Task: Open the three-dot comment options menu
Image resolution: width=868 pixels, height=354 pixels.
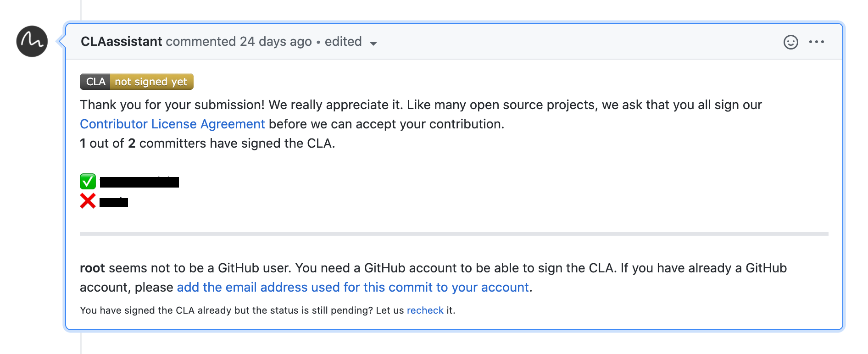Action: coord(816,42)
